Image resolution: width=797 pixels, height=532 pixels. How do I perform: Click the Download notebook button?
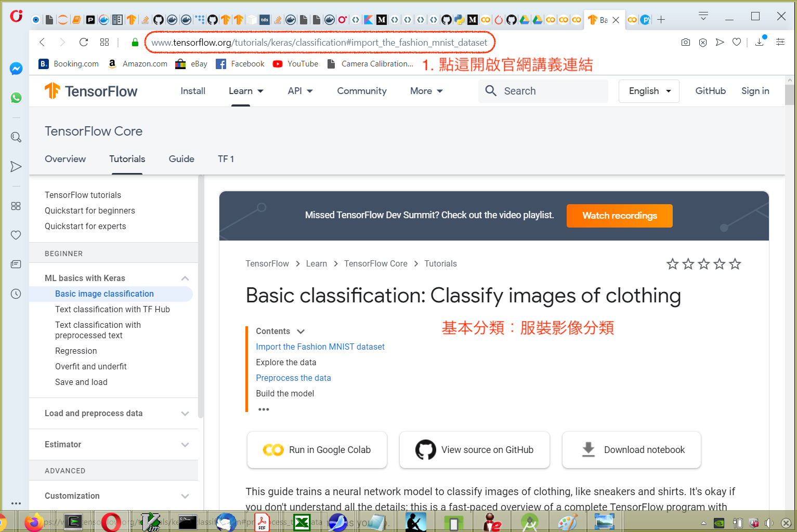coord(632,450)
